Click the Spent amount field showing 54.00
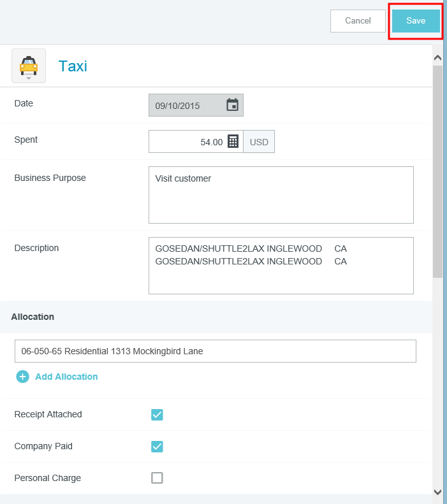 point(187,141)
